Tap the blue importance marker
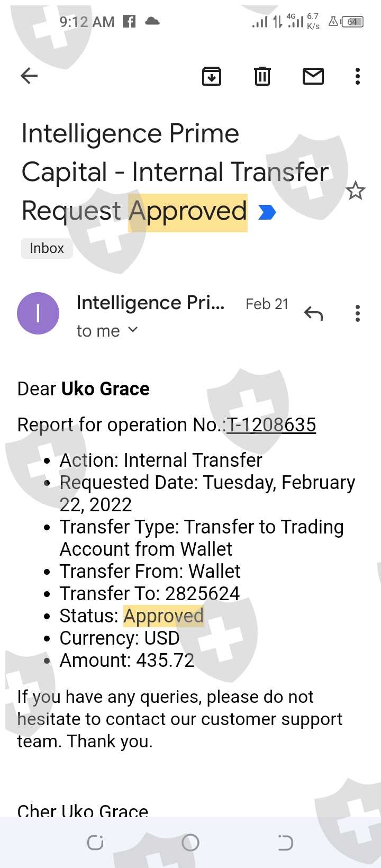 coord(267,212)
